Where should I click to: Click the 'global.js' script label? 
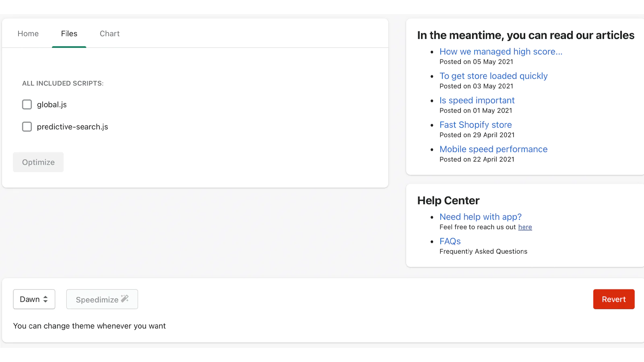point(52,105)
